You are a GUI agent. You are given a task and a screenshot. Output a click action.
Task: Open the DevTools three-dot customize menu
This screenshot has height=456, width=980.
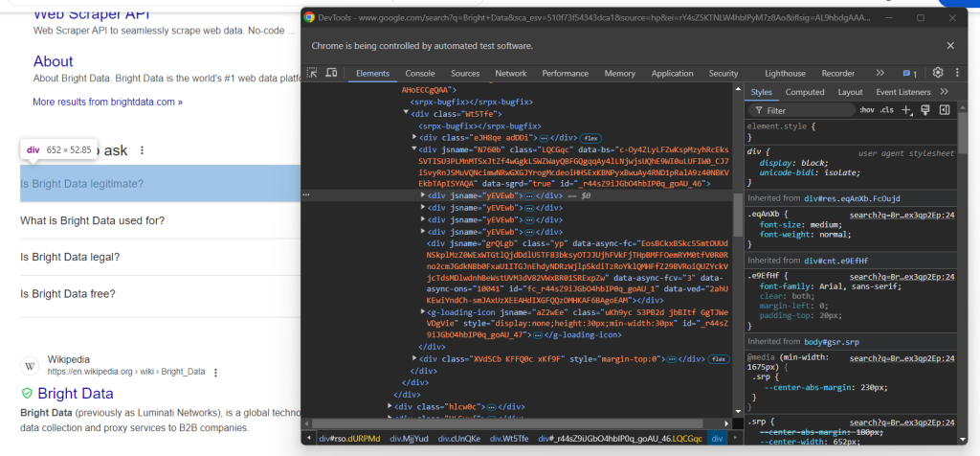957,73
